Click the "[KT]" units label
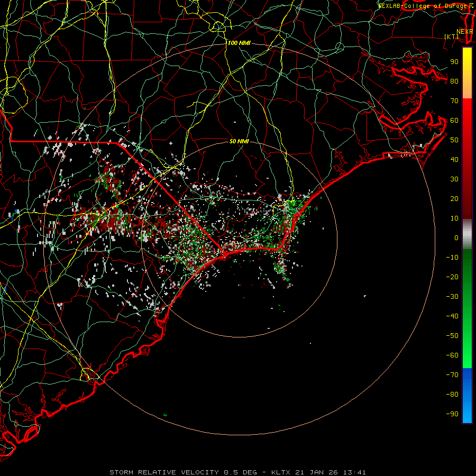Image resolution: width=476 pixels, height=476 pixels. (x=452, y=36)
